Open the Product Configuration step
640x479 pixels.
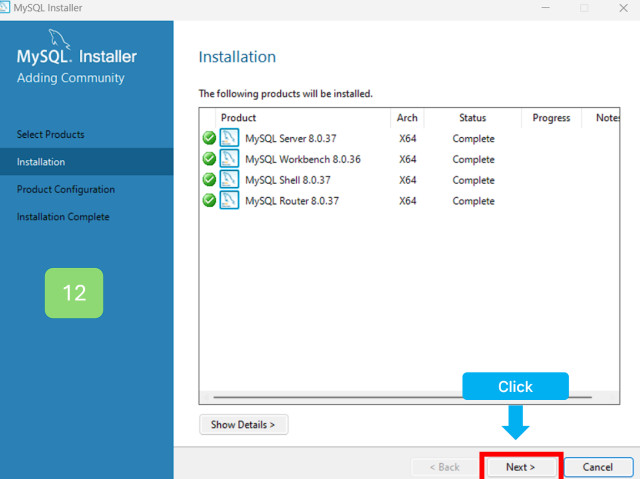[x=66, y=189]
